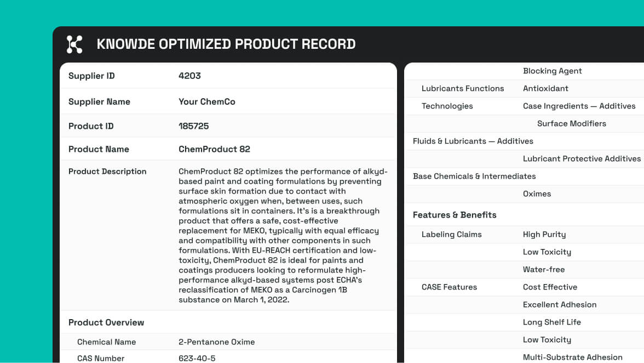Click the Supplier Name value Your ChemCo
Viewport: 644px width, 363px height.
click(x=206, y=101)
